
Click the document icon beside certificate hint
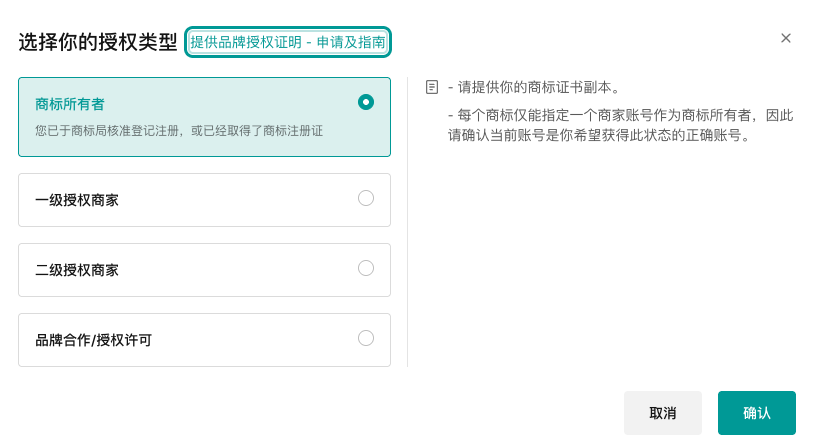432,87
